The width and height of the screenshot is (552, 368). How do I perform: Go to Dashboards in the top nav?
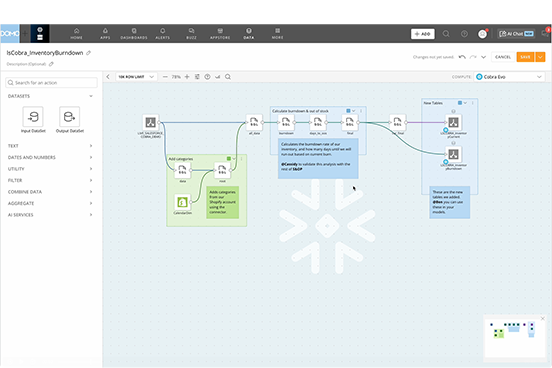134,33
